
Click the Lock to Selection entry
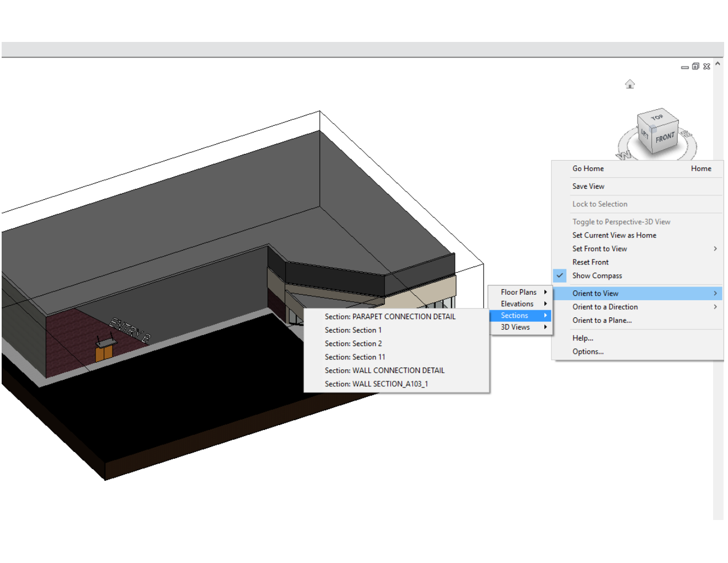coord(638,204)
